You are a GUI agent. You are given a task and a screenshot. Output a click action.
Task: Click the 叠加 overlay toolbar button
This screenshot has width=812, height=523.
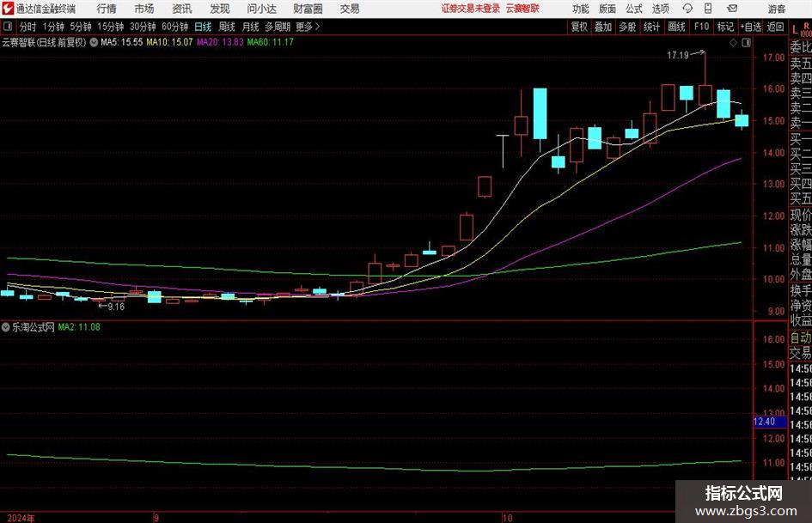coord(603,27)
